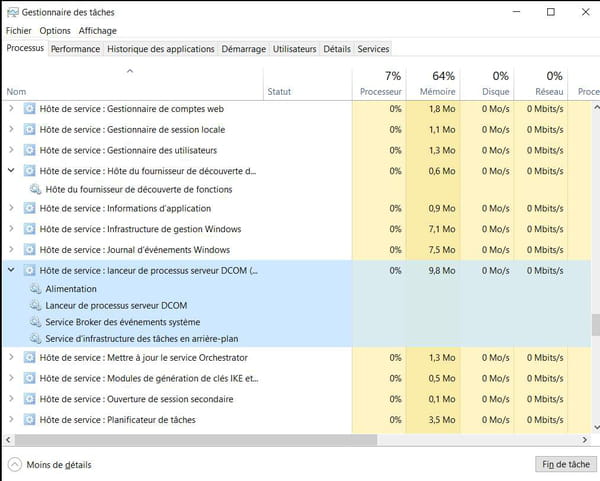This screenshot has height=481, width=600.
Task: Click service icon beside Lanceur de processus serveur DCOM child
Action: point(36,305)
